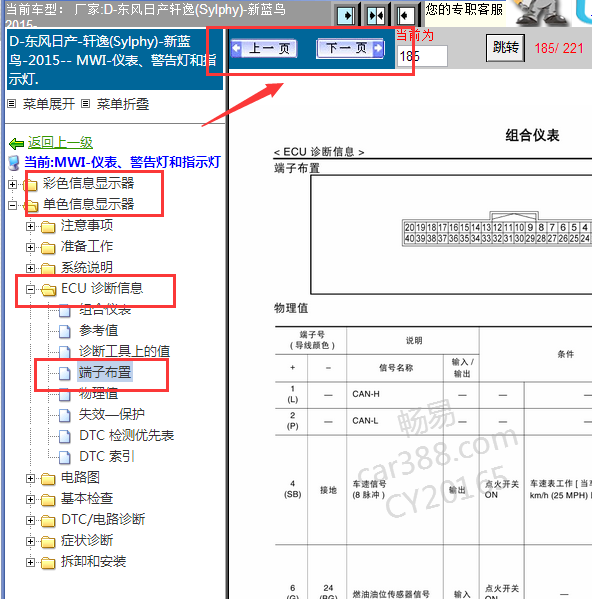Expand the DTC/电路诊断 node
Image resolution: width=592 pixels, height=599 pixels.
click(31, 520)
